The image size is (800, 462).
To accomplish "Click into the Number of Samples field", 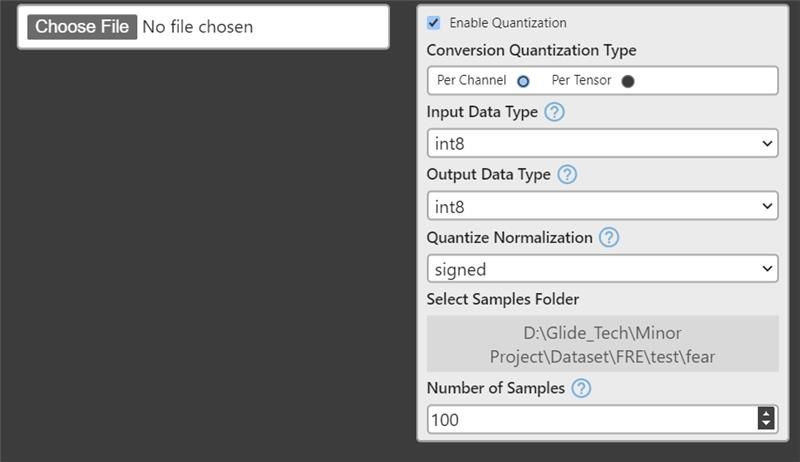I will coord(590,420).
